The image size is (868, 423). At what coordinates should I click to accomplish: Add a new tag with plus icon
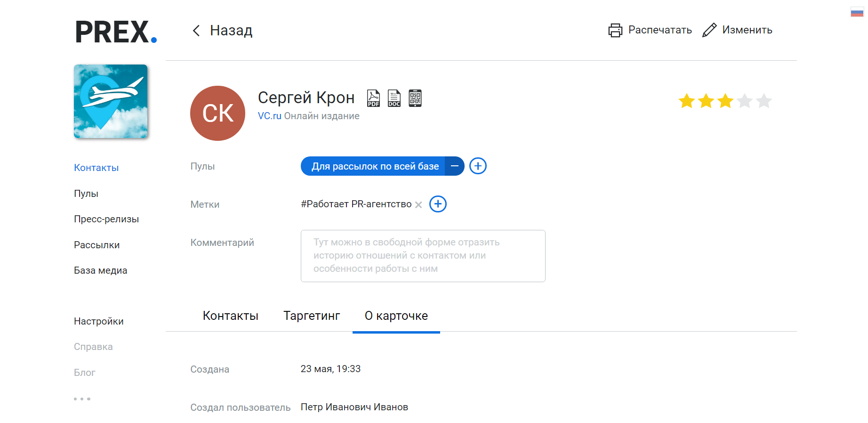click(x=438, y=204)
